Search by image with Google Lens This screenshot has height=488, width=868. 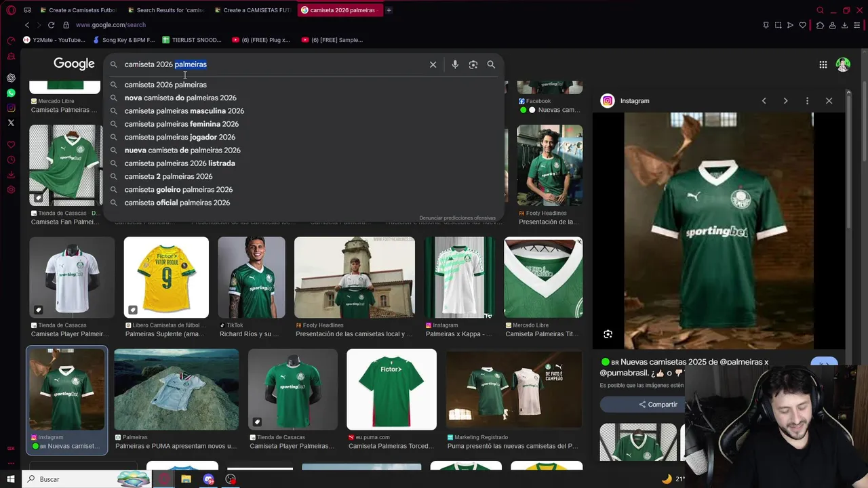[473, 64]
